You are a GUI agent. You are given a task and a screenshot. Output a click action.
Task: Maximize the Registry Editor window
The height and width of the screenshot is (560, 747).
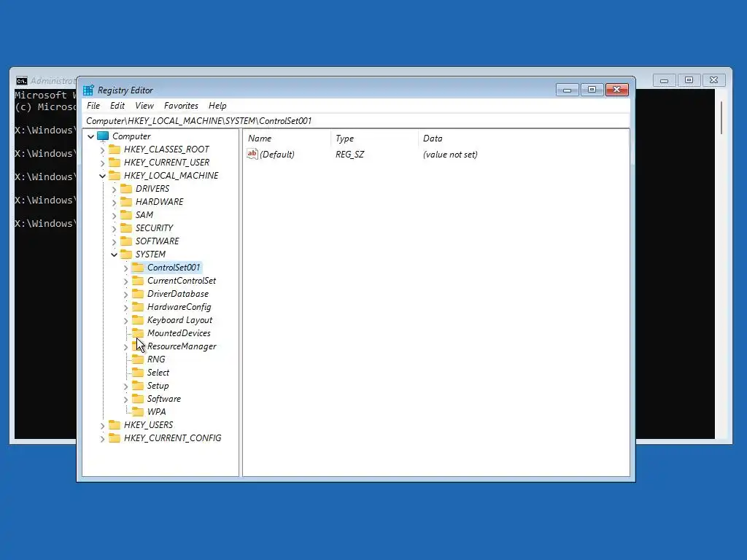click(x=592, y=90)
